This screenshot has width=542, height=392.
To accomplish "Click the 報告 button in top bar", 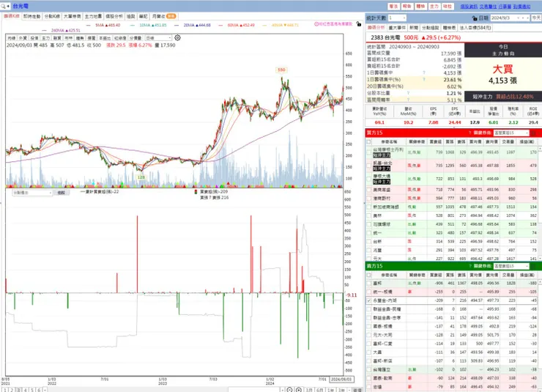I will pyautogui.click(x=407, y=6).
